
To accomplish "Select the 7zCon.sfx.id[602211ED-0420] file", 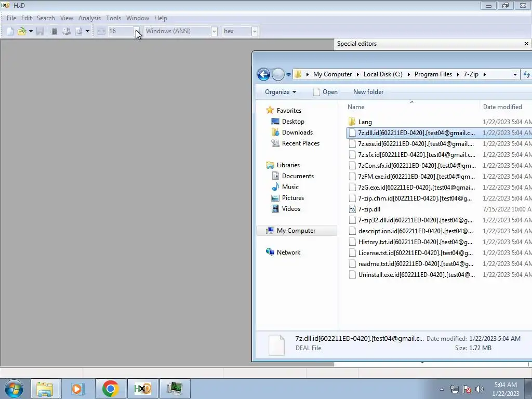I will (x=417, y=166).
